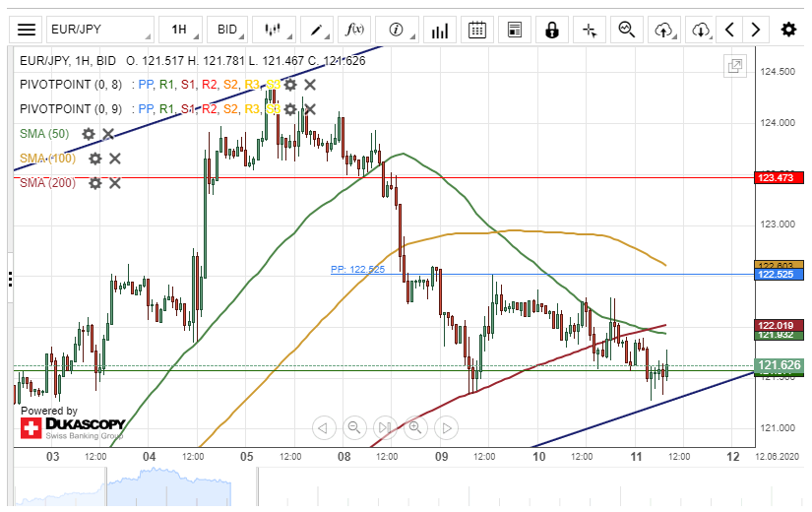Select the pencil drawing tool

click(316, 30)
